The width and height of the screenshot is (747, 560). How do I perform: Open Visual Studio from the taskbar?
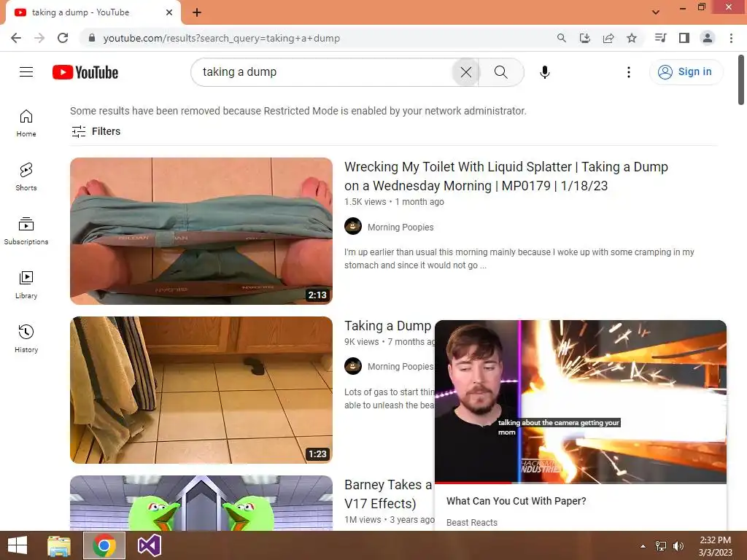click(x=149, y=545)
